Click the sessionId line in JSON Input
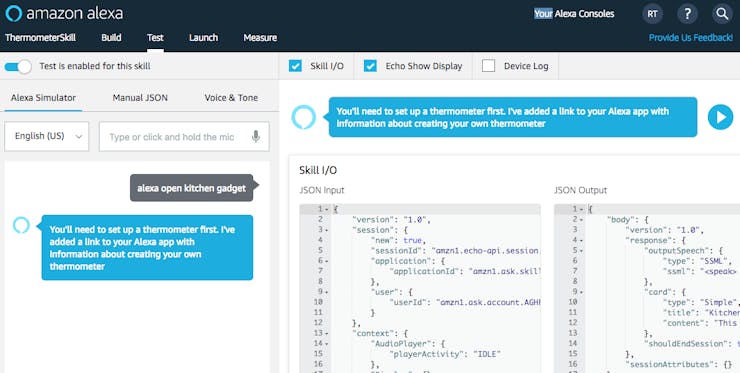This screenshot has height=373, width=740. point(455,251)
